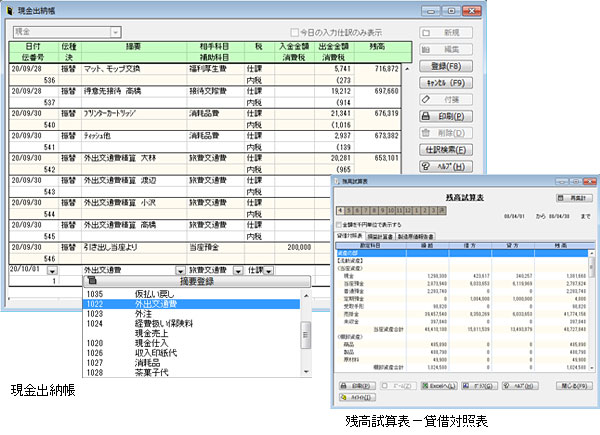Click the 現金出納帳 window title icon
Screen dimensions: 600x435
pyautogui.click(x=10, y=10)
